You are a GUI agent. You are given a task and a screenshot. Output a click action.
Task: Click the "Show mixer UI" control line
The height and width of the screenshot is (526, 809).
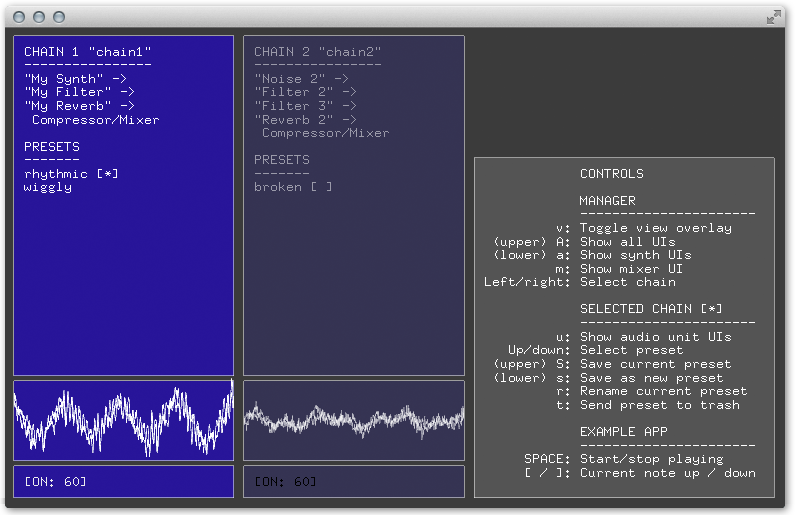pos(619,269)
